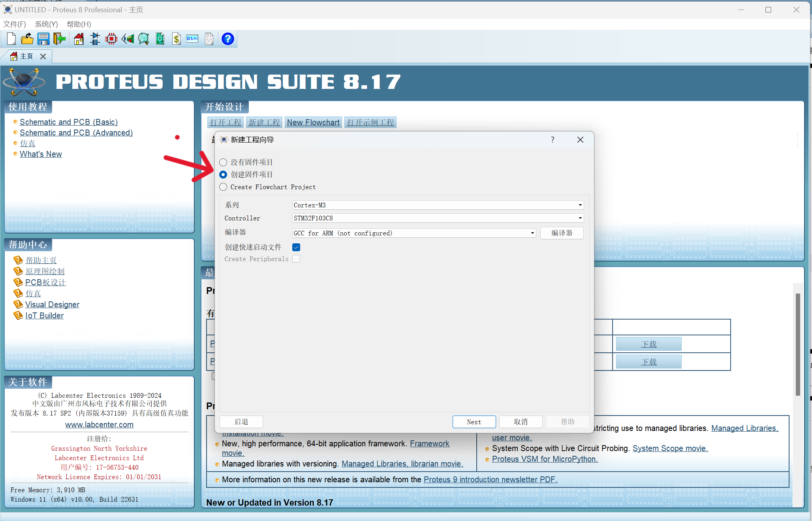Toggle the Create Peripherals checkbox

tap(296, 259)
